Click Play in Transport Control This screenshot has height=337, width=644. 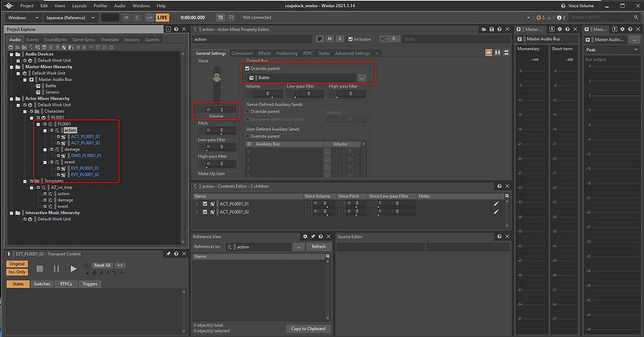coord(73,269)
